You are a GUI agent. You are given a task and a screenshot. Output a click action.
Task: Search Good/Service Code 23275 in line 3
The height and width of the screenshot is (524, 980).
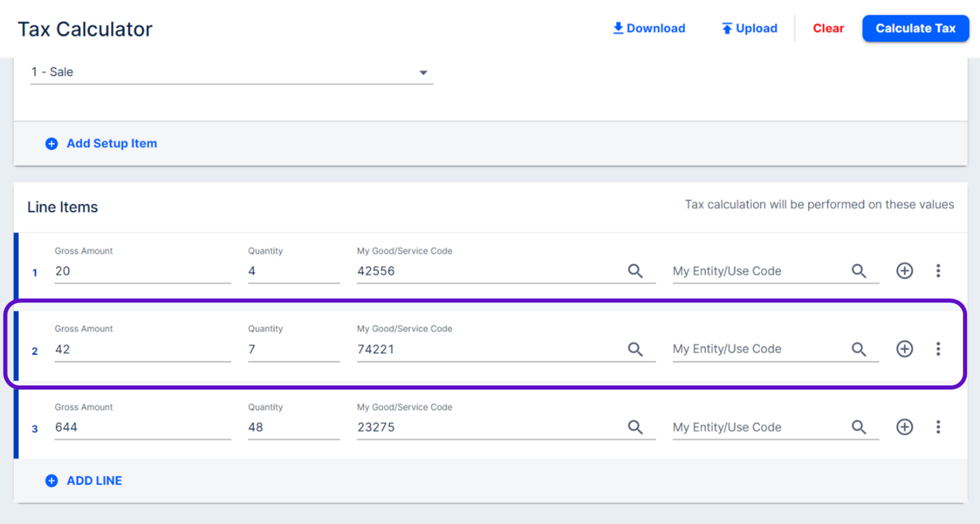pos(635,427)
